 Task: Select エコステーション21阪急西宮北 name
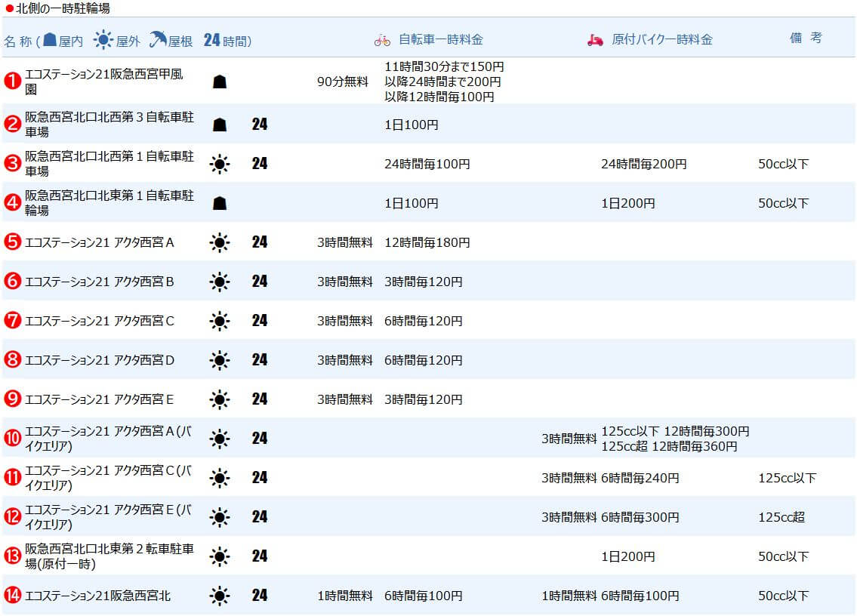(x=98, y=595)
